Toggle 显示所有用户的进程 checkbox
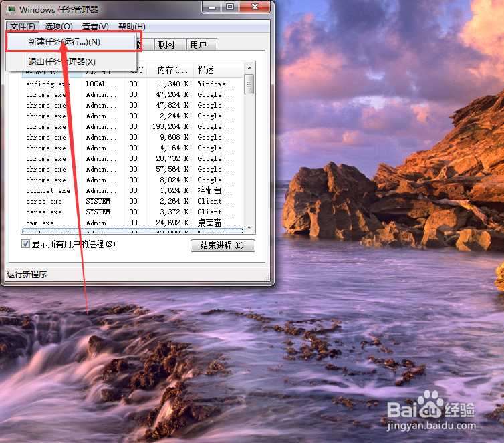504x443 pixels. coord(25,244)
